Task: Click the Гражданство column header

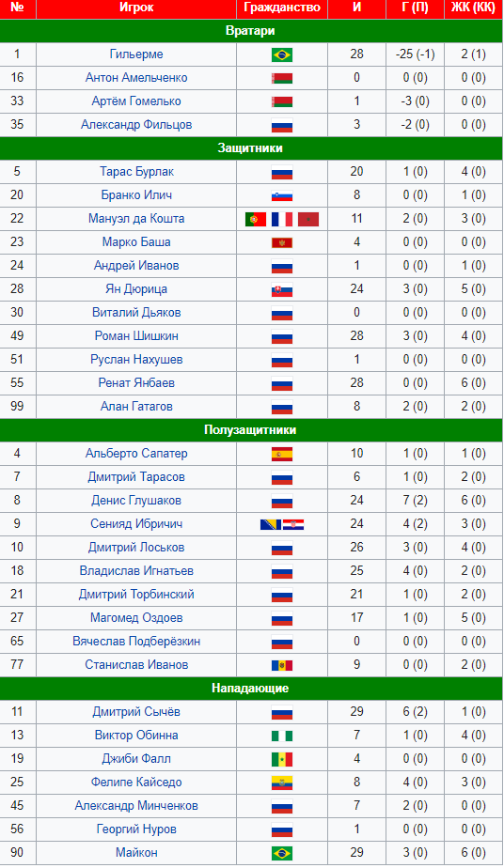Action: point(282,8)
